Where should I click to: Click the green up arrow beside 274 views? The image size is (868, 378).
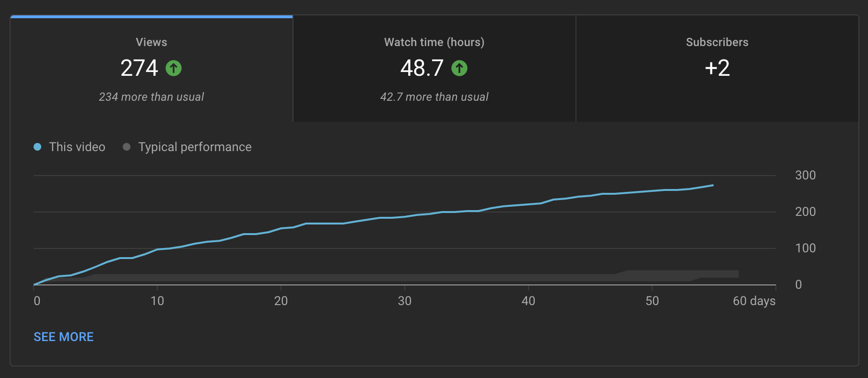click(x=174, y=68)
